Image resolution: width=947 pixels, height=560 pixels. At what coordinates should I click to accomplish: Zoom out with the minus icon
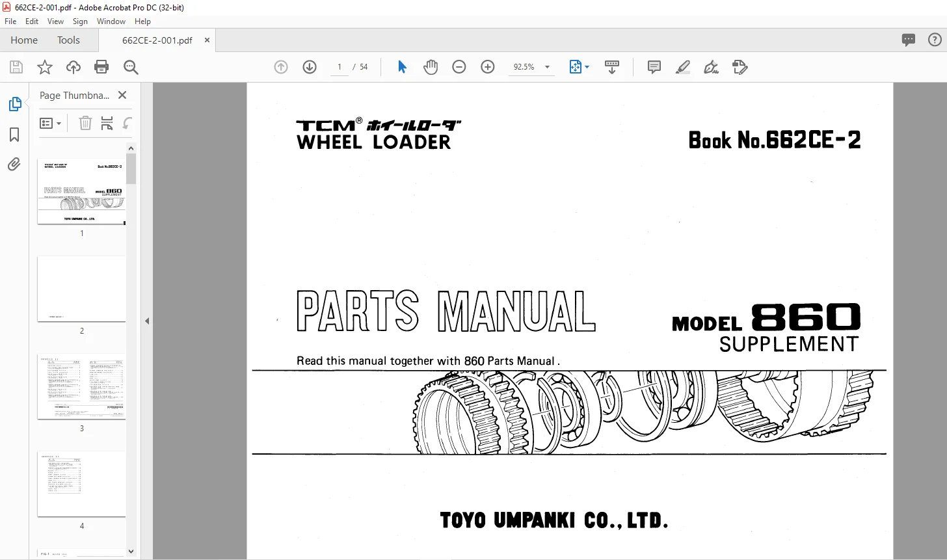pos(459,67)
